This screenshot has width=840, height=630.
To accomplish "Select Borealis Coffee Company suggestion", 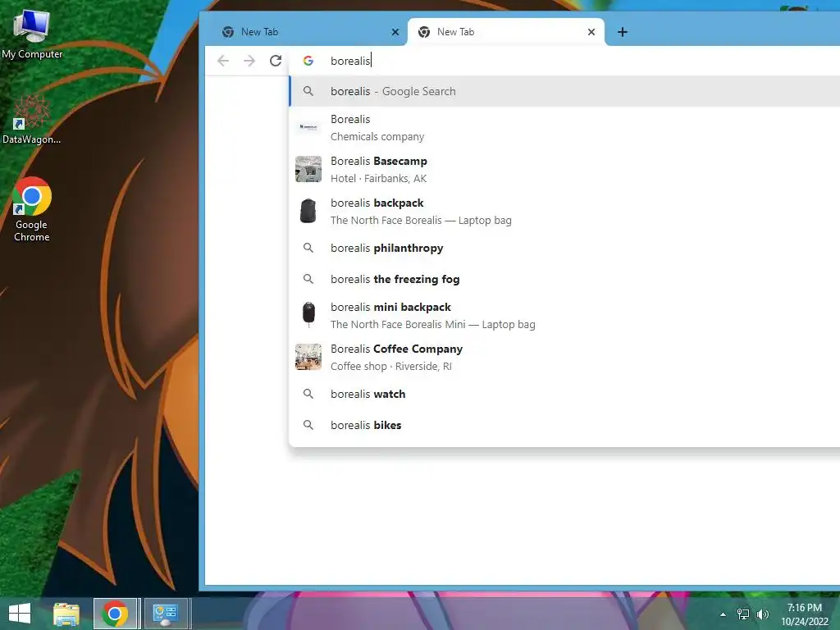I will click(x=564, y=357).
